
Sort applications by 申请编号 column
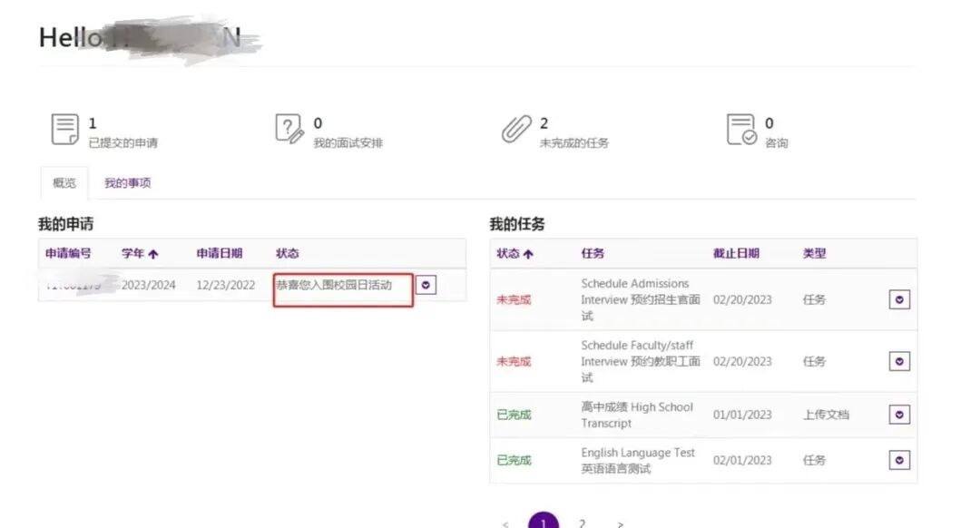(68, 253)
